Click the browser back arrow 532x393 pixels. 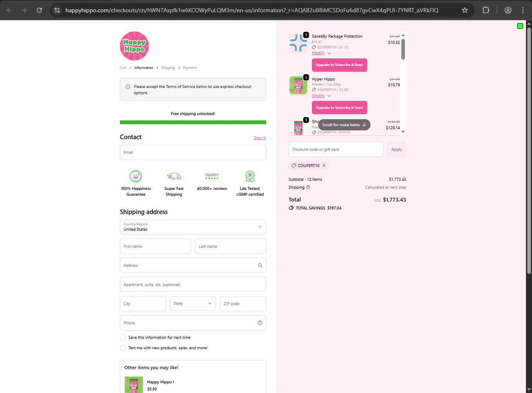click(10, 10)
